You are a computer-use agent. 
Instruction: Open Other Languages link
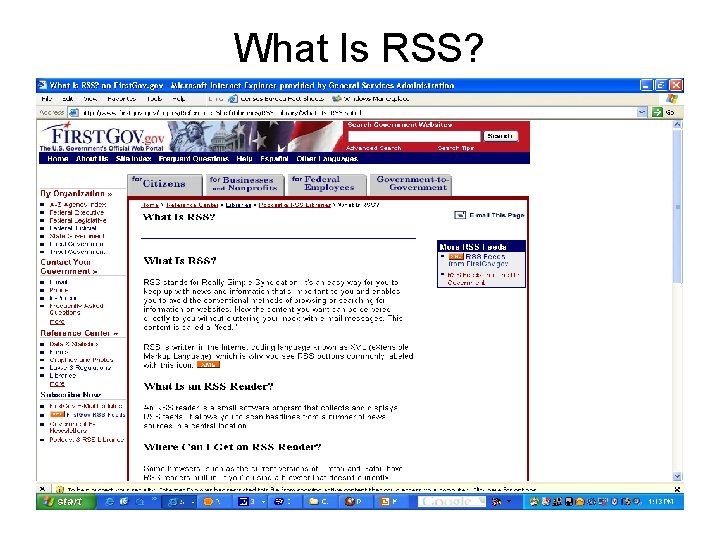pyautogui.click(x=327, y=159)
